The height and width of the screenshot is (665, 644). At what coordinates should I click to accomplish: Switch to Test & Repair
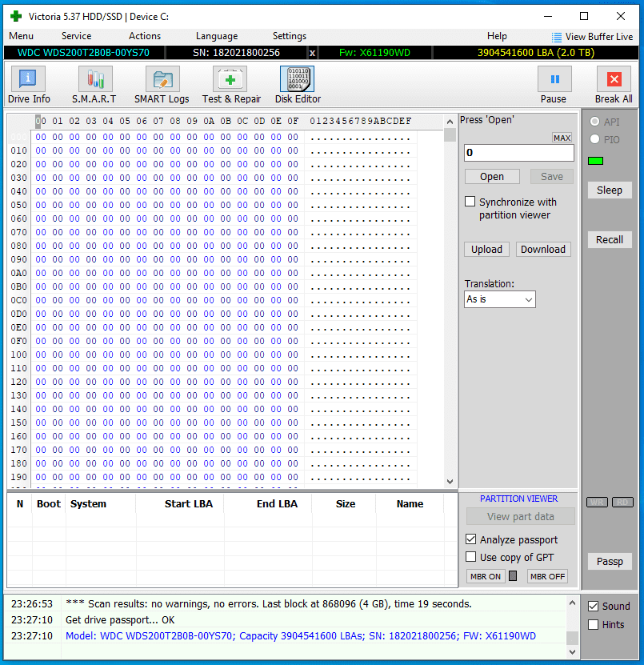[230, 85]
